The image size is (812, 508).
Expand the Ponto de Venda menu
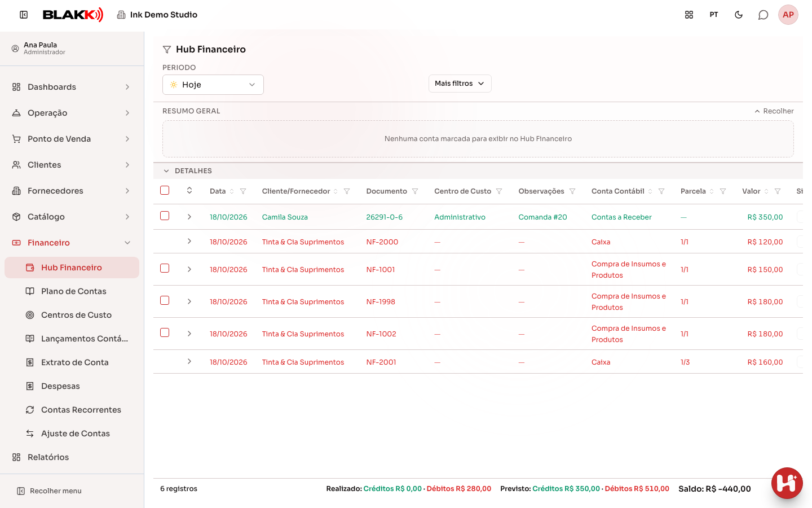72,139
